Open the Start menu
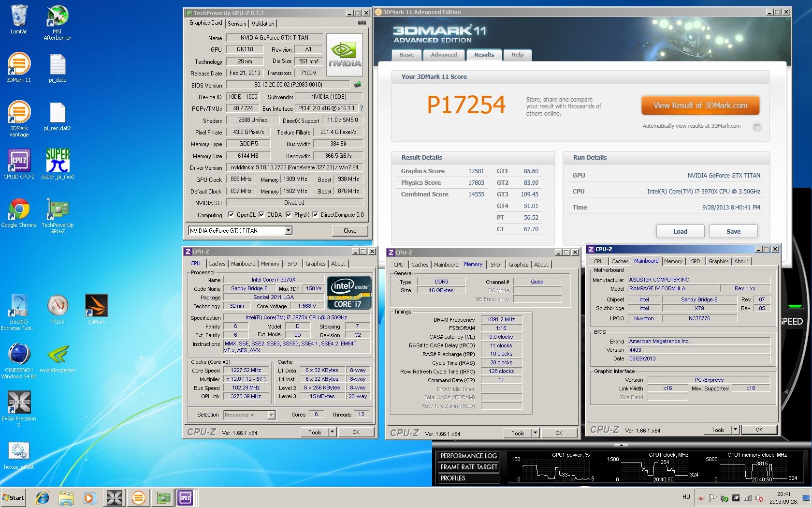 coord(14,497)
